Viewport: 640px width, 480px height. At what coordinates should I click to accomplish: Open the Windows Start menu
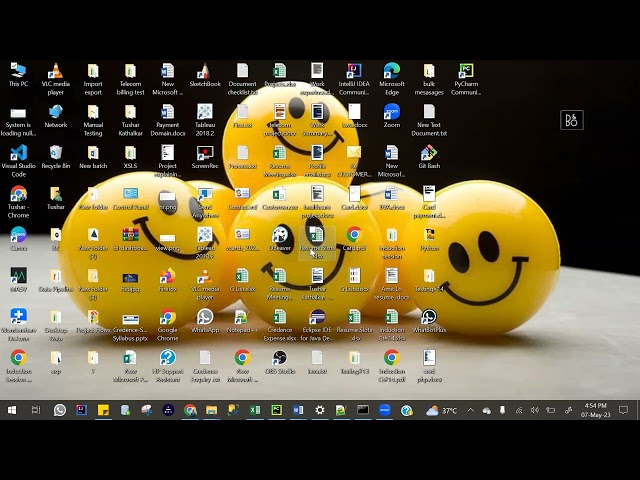pos(12,410)
